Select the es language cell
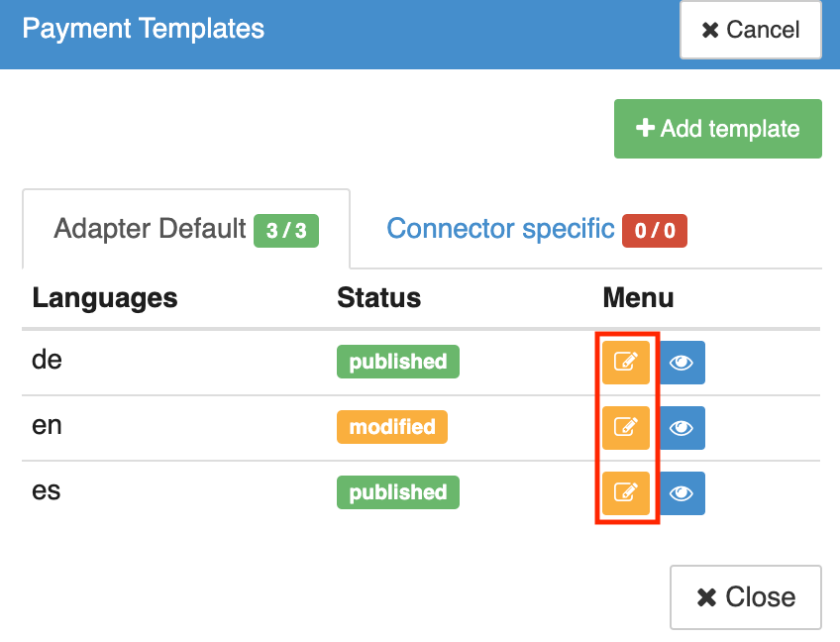The image size is (840, 642). click(47, 490)
